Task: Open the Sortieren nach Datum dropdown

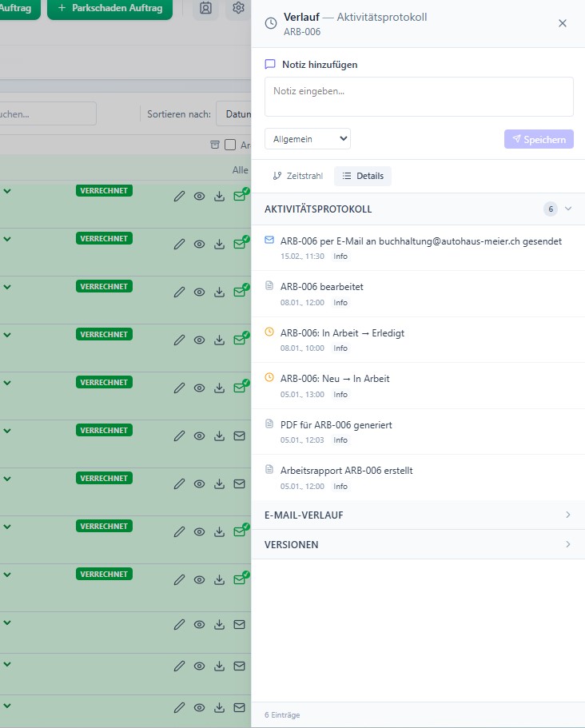Action: tap(233, 113)
